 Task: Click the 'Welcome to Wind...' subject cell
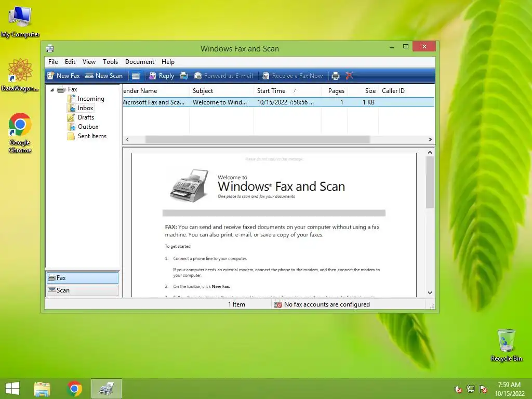[x=220, y=102]
